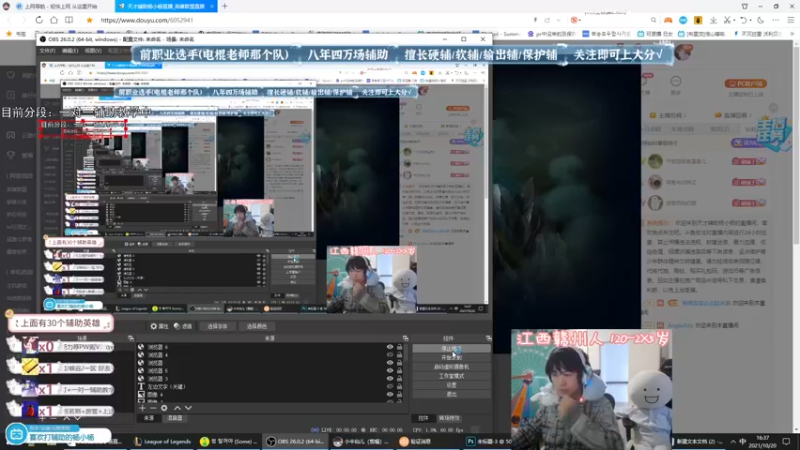Click 选择字体 choose font button
This screenshot has height=450, width=800.
(217, 326)
